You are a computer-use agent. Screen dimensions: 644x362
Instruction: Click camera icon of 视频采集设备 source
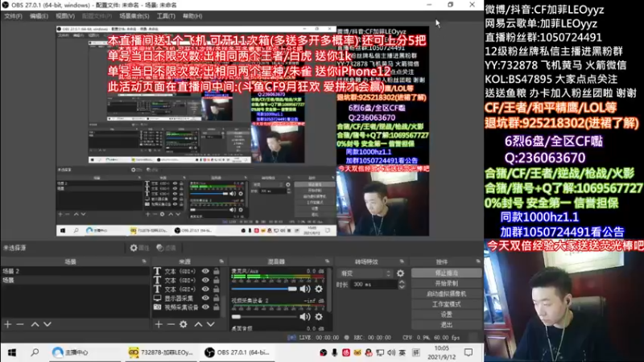point(157,307)
